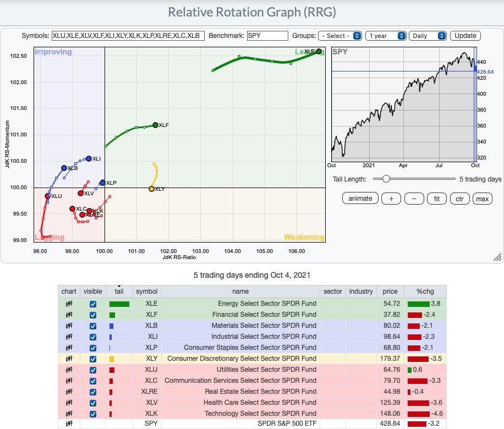
Task: Open the 1 year period dropdown
Action: coord(386,36)
